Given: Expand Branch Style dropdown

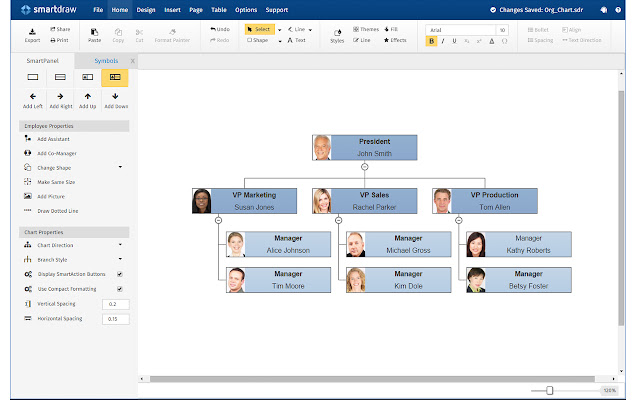Looking at the screenshot, I should pyautogui.click(x=120, y=259).
